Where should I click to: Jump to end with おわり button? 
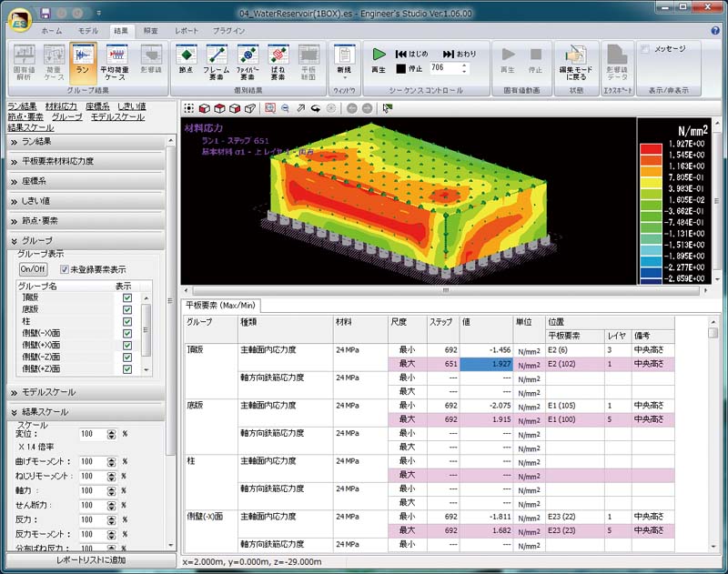pos(460,54)
